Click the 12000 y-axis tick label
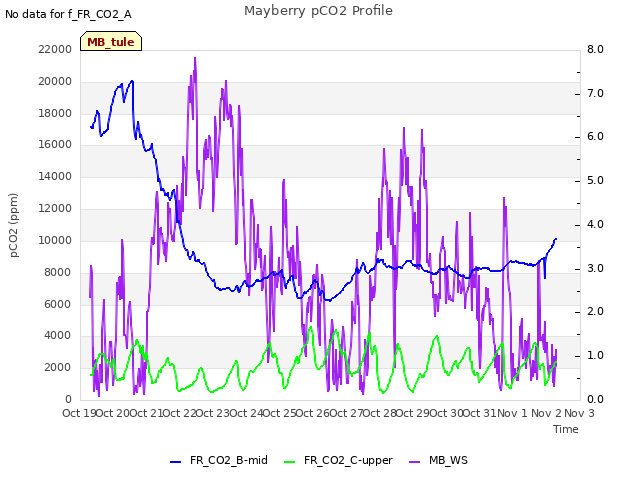The image size is (640, 480). tap(55, 208)
